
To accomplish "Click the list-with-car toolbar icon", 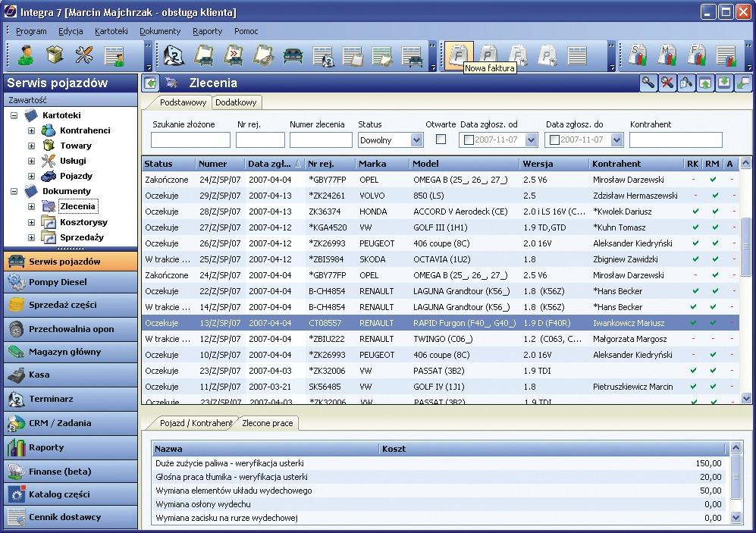I will (412, 56).
